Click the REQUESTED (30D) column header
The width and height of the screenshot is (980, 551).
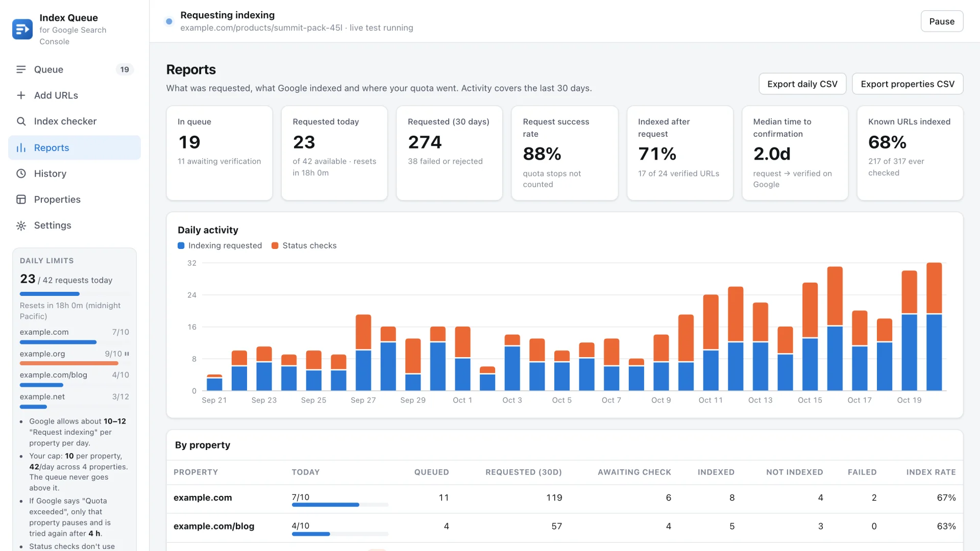523,472
